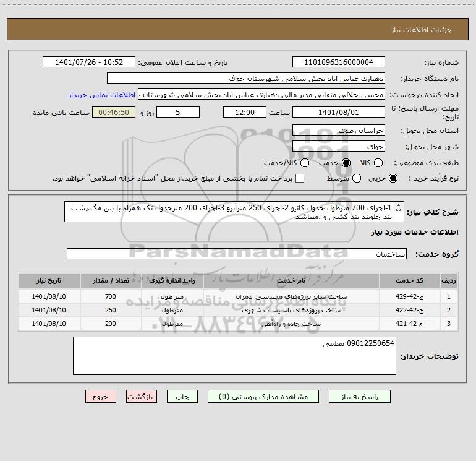Screen dimensions: 476x461
Task: Click the نام دستگاه خریدار field
Action: click(x=246, y=79)
